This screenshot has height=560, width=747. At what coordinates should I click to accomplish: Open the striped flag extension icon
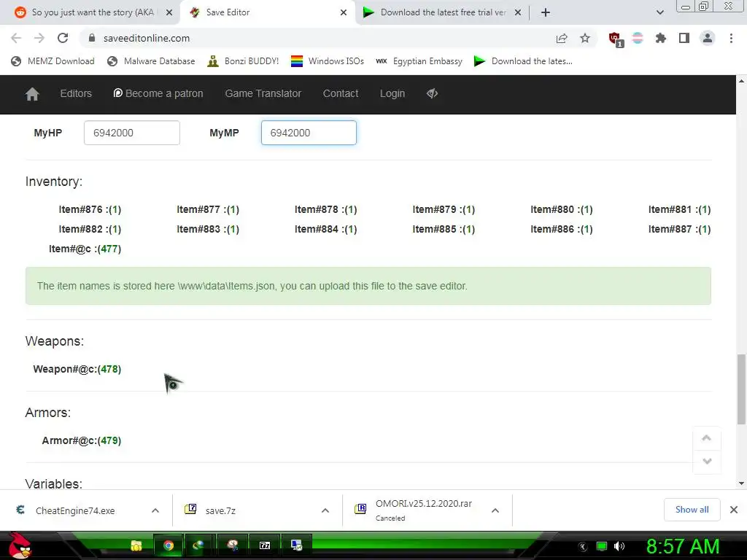638,38
